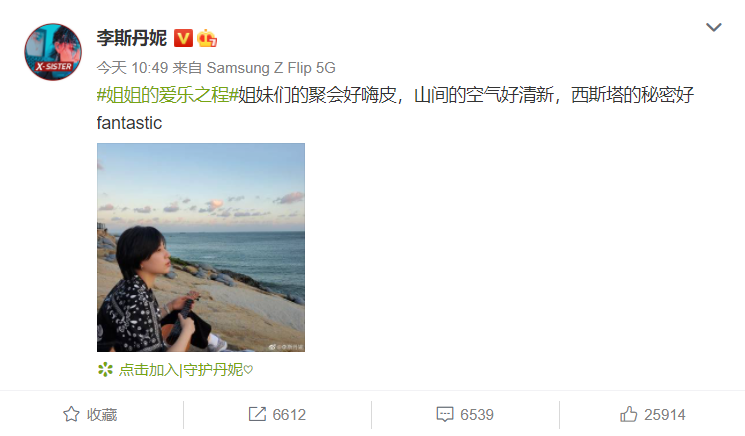
Task: Open comments via the 6539 count
Action: point(477,415)
